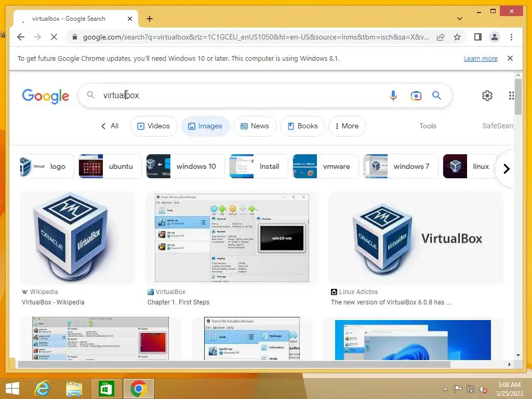Open the Windows 11 blue wallpaper thumbnail

click(x=413, y=340)
